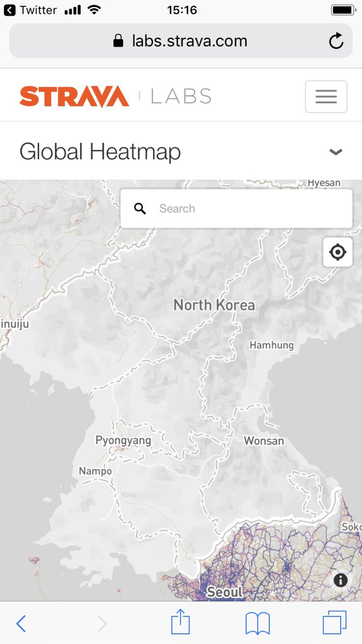
Task: Reload the page in Safari
Action: pyautogui.click(x=336, y=41)
